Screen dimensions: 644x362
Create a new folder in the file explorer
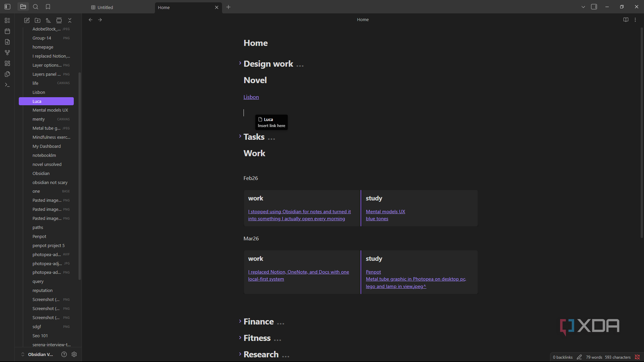coord(37,20)
